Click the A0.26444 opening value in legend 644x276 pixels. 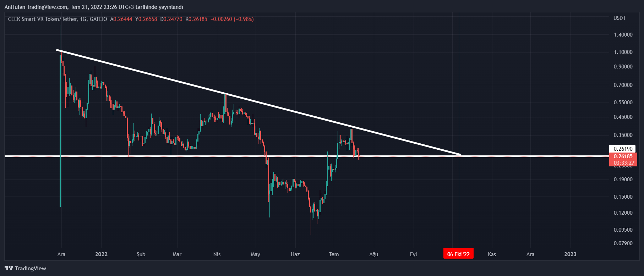[121, 19]
